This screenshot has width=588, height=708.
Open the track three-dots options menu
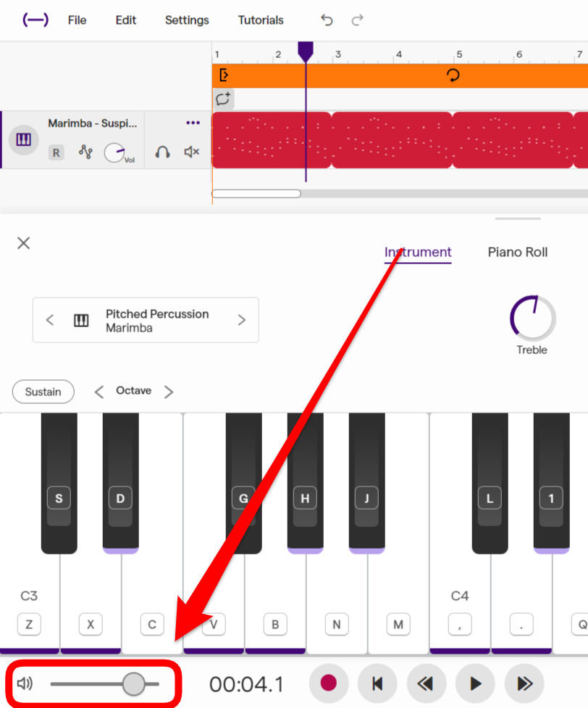point(193,123)
